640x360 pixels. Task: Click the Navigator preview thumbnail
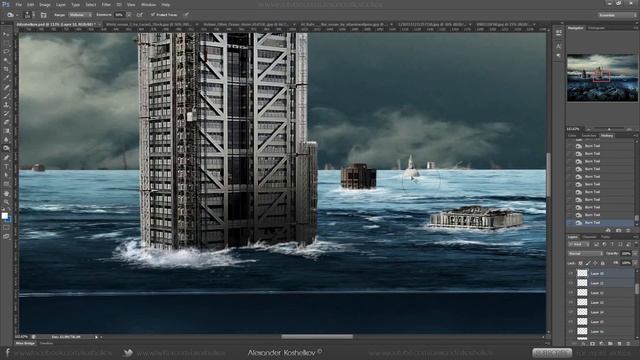[x=602, y=78]
